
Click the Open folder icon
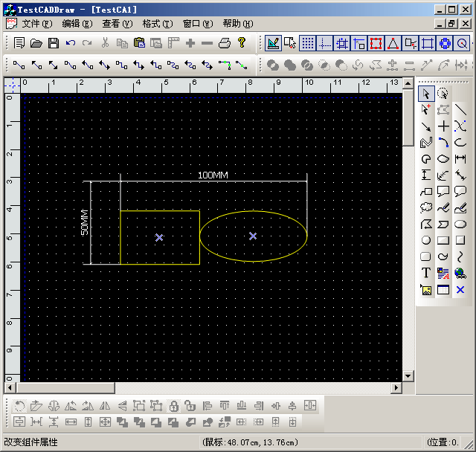pos(36,43)
